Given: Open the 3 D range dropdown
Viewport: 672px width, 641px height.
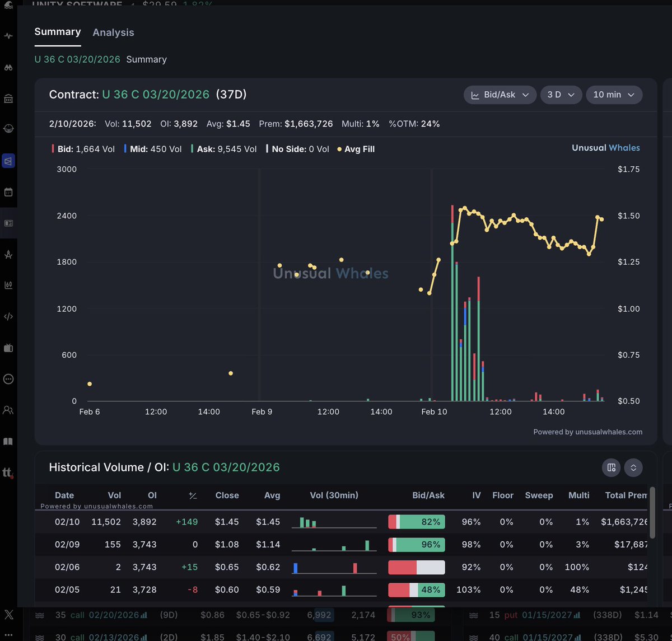Looking at the screenshot, I should [561, 95].
